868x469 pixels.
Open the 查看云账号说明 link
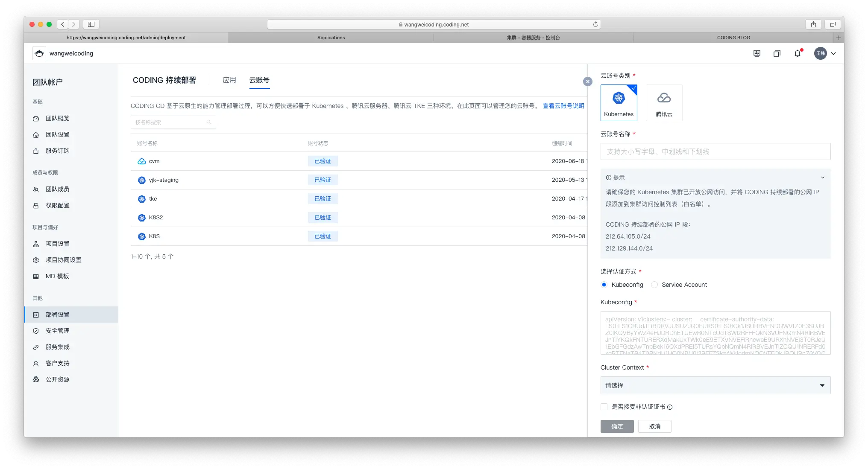[563, 106]
